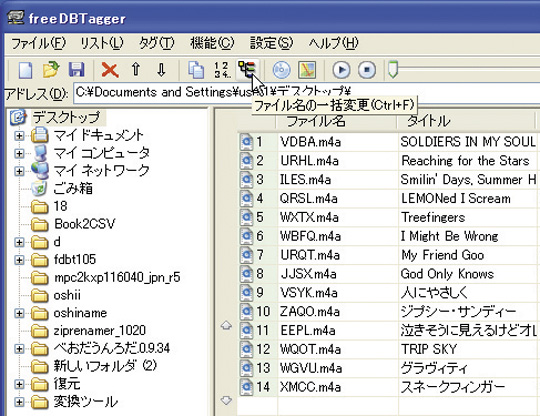Screen dimensions: 540x416
Task: Click the title TRIP SKY
Action: pyautogui.click(x=429, y=350)
